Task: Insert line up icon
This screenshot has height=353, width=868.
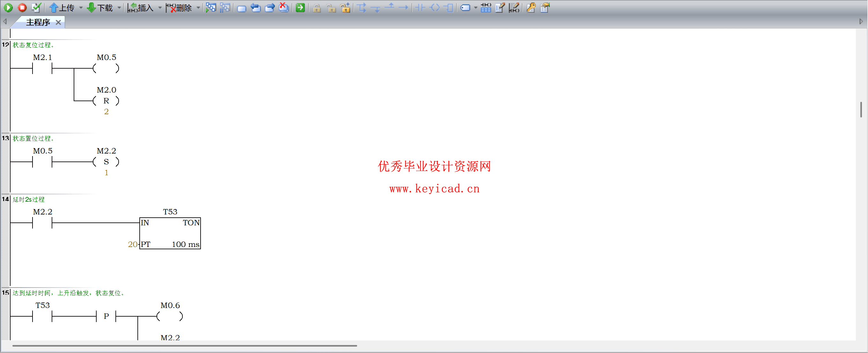Action: point(390,7)
